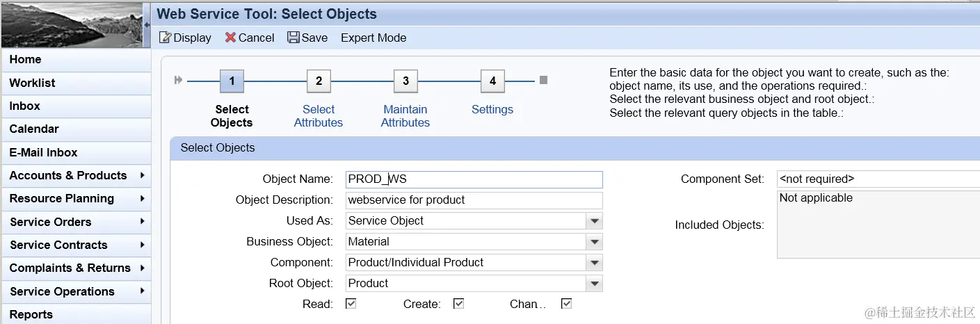Click roadmap step 2 box
Viewport: 980px width, 324px height.
pos(319,81)
